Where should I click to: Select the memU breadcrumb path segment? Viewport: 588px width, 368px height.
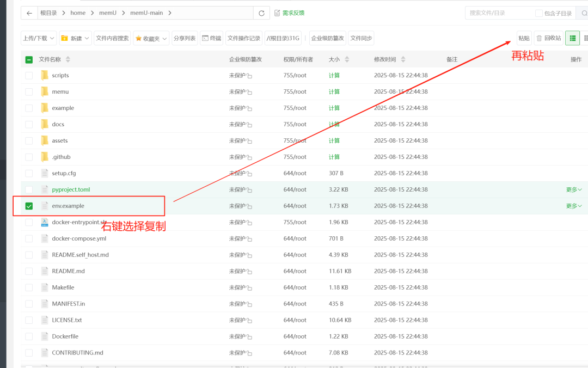pyautogui.click(x=108, y=13)
